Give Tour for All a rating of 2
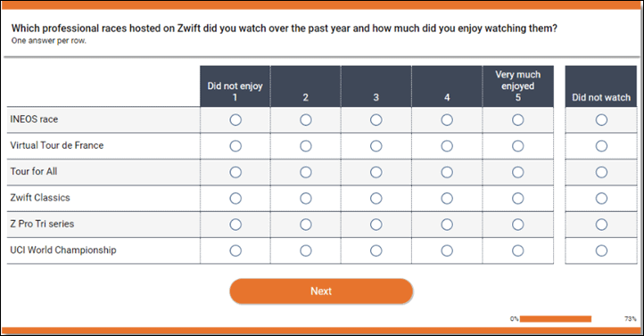Viewport: 644px width, 336px height. (x=306, y=172)
